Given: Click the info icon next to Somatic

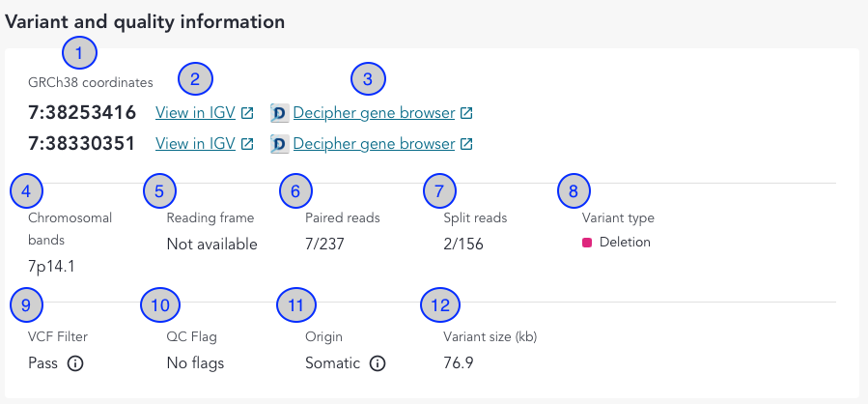Looking at the screenshot, I should tap(378, 364).
